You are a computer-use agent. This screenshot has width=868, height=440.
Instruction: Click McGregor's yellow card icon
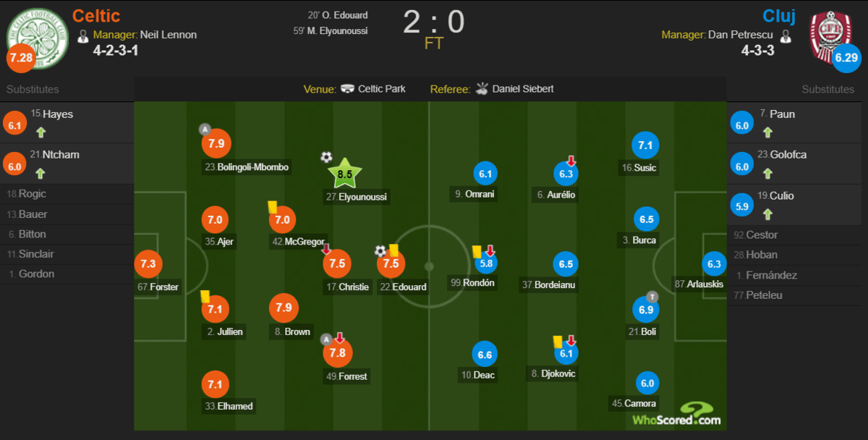[x=273, y=207]
